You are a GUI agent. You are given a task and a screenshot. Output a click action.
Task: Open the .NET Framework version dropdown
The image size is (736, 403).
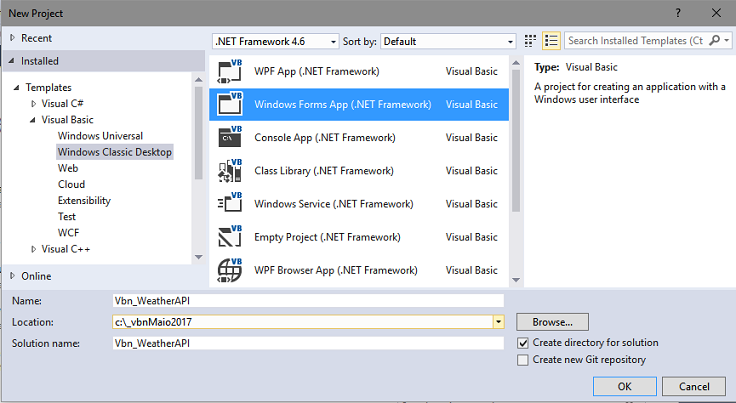click(276, 41)
